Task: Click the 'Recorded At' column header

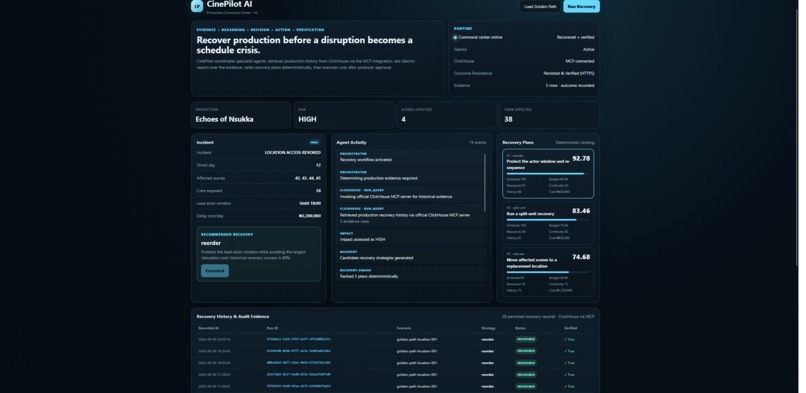Action: pyautogui.click(x=209, y=328)
